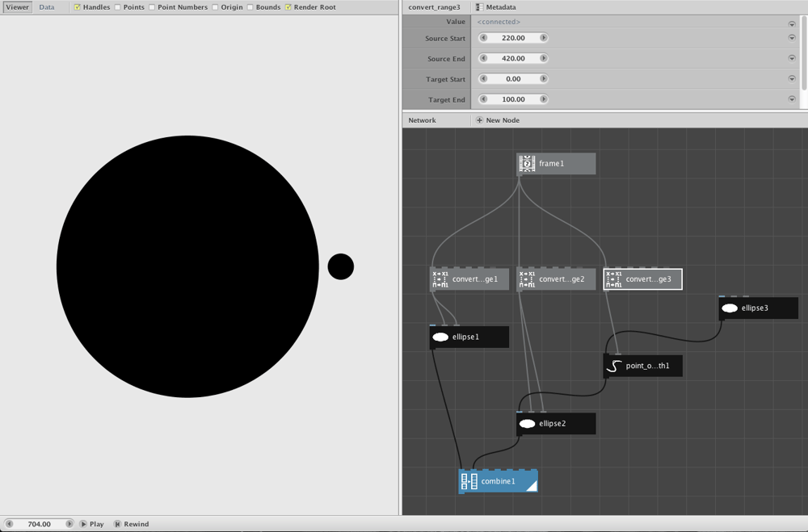Click the point_on_path1 node curve icon

613,366
